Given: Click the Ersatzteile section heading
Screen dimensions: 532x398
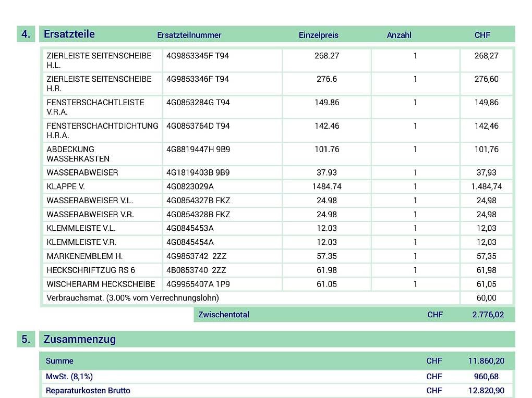Looking at the screenshot, I should [x=69, y=34].
